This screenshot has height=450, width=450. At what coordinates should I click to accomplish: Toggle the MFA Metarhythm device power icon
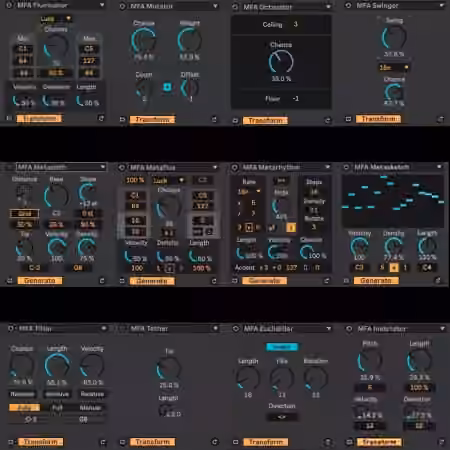coord(235,167)
